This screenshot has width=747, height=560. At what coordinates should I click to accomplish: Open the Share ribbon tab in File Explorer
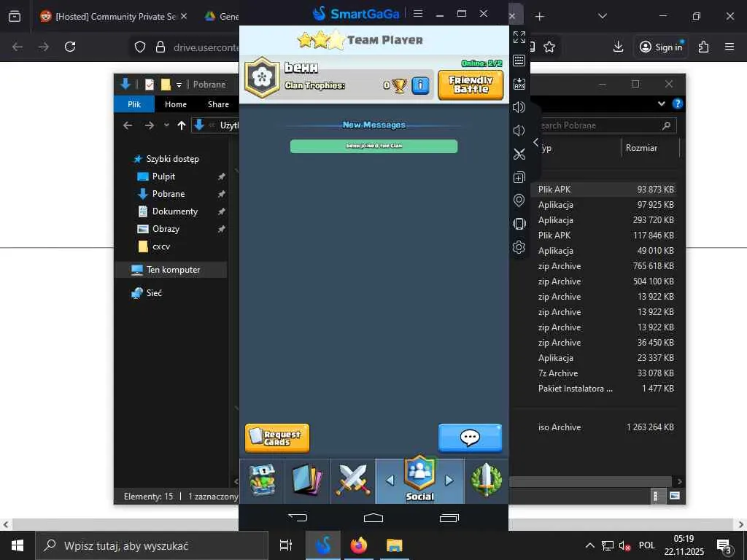[x=218, y=104]
